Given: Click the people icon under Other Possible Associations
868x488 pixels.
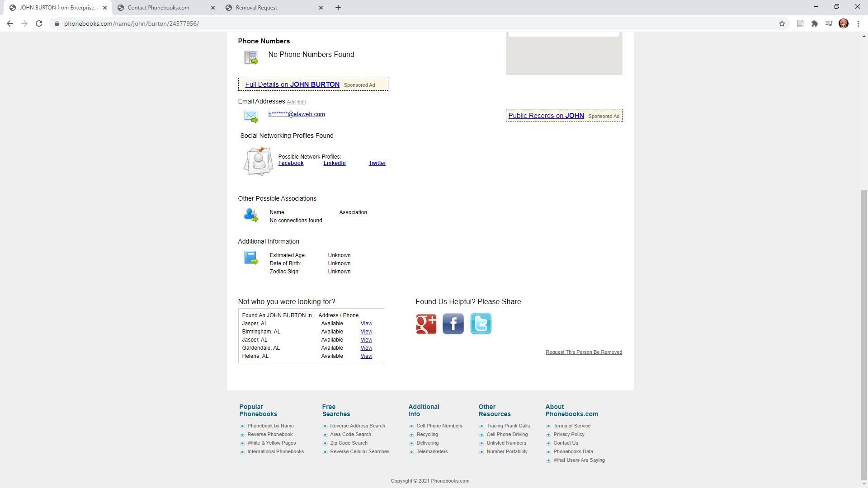Looking at the screenshot, I should coord(251,215).
